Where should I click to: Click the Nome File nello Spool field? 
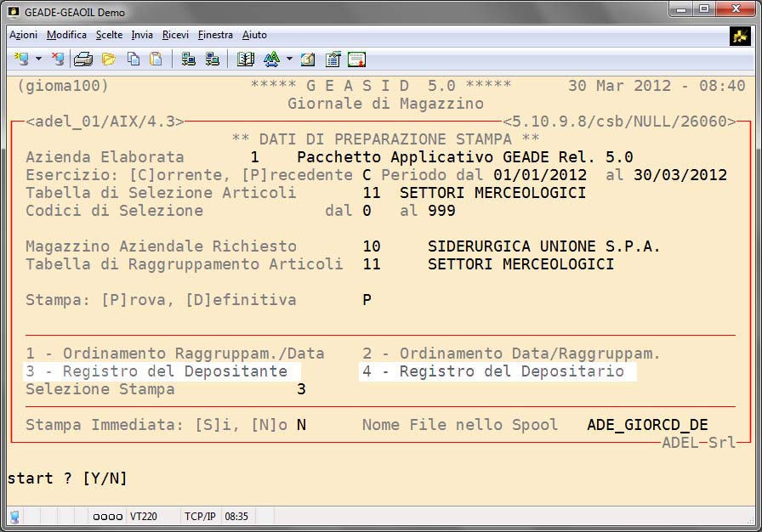point(647,425)
